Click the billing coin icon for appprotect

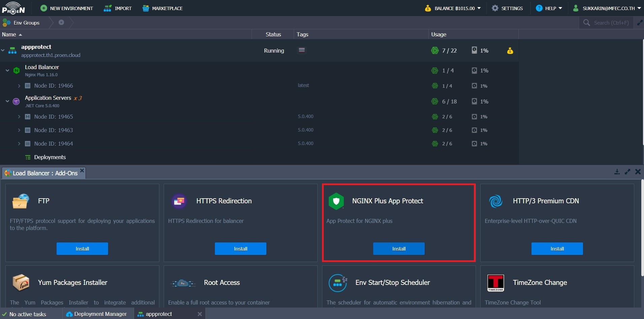[x=510, y=51]
